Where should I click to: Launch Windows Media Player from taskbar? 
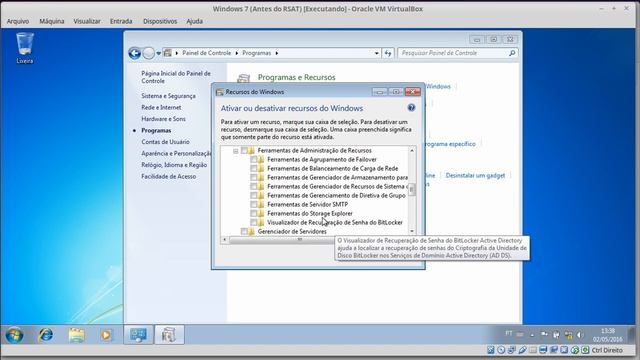click(x=106, y=335)
